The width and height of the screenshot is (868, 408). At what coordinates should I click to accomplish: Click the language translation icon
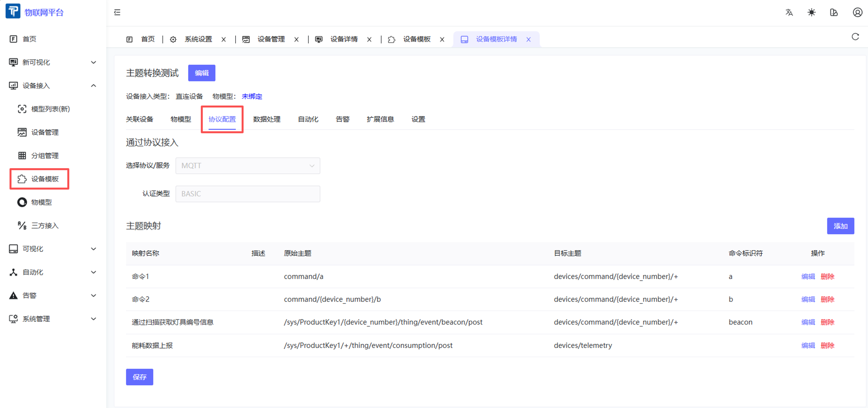789,13
